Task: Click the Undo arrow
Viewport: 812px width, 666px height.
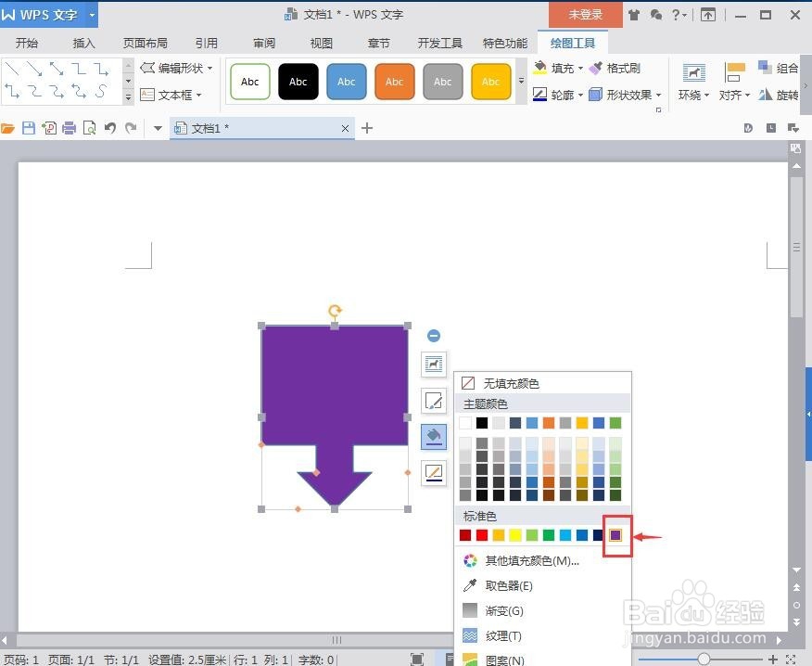Action: [109, 128]
